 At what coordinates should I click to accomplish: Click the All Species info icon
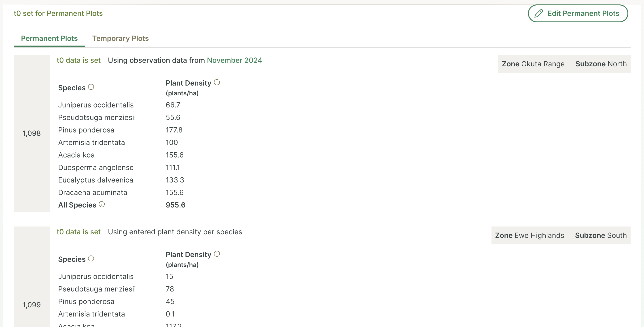[x=102, y=204]
